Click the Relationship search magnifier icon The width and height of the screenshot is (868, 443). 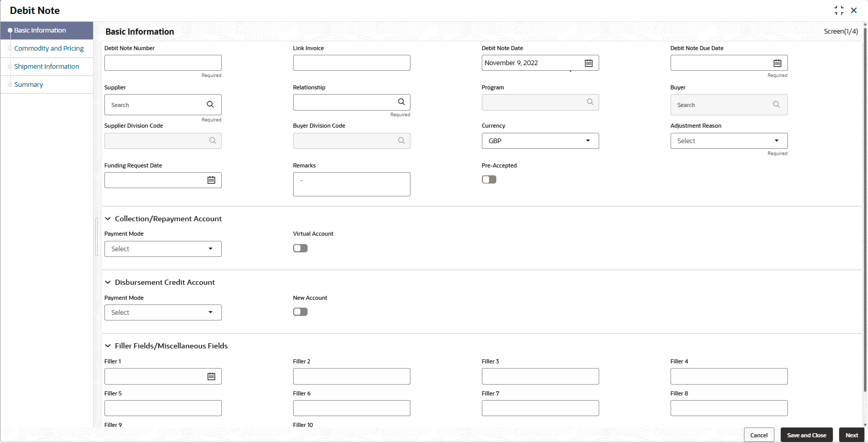pyautogui.click(x=401, y=102)
